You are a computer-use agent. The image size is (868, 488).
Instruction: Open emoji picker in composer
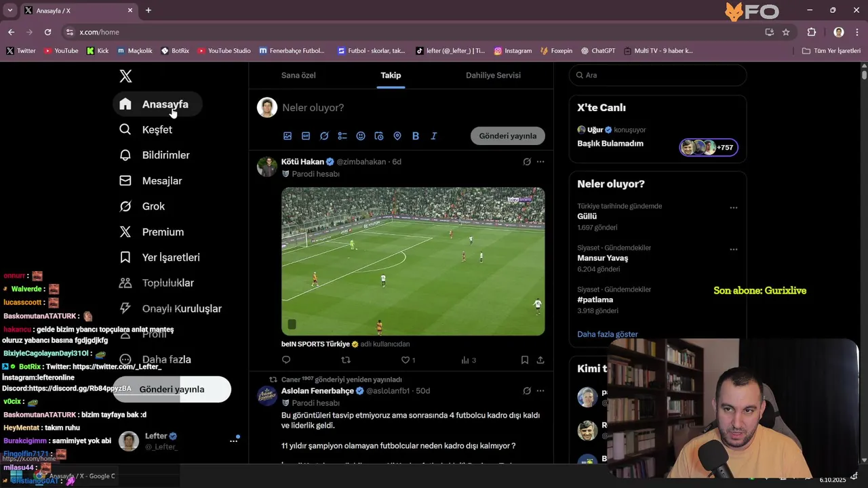361,136
